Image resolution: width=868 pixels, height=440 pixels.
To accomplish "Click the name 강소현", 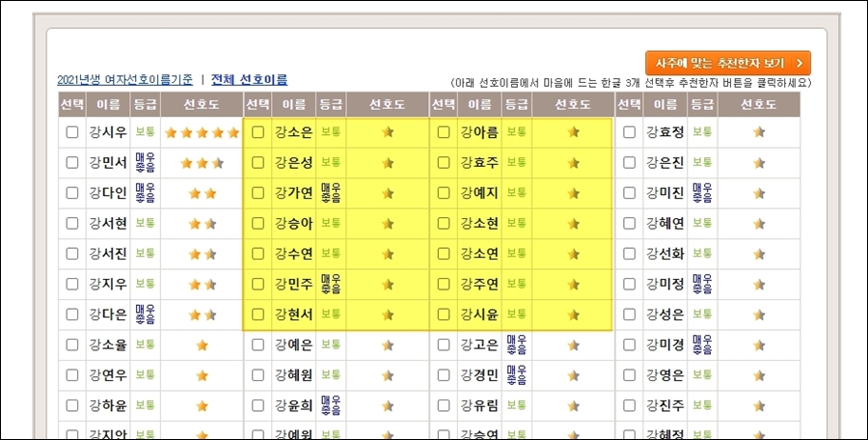I will click(479, 223).
